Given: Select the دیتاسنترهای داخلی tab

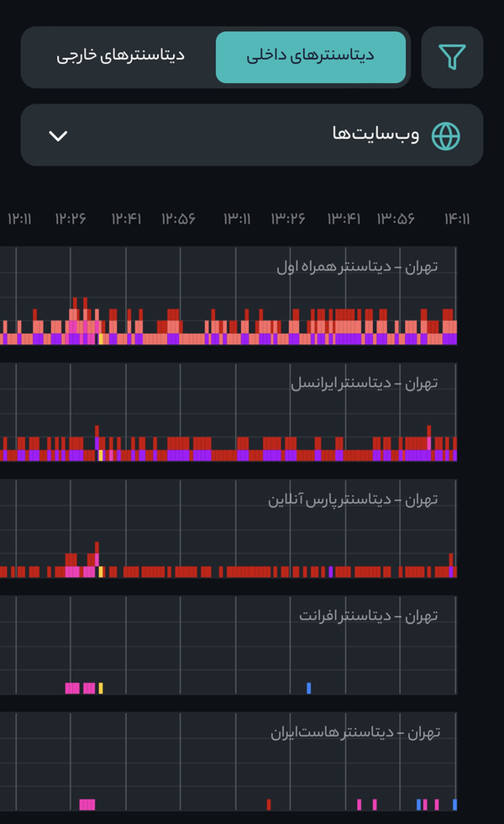Looking at the screenshot, I should [310, 56].
